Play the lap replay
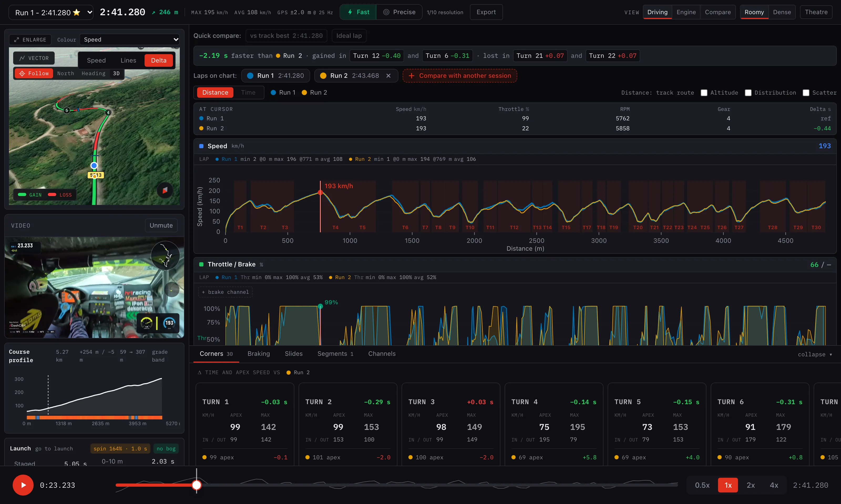This screenshot has height=504, width=841. click(23, 485)
